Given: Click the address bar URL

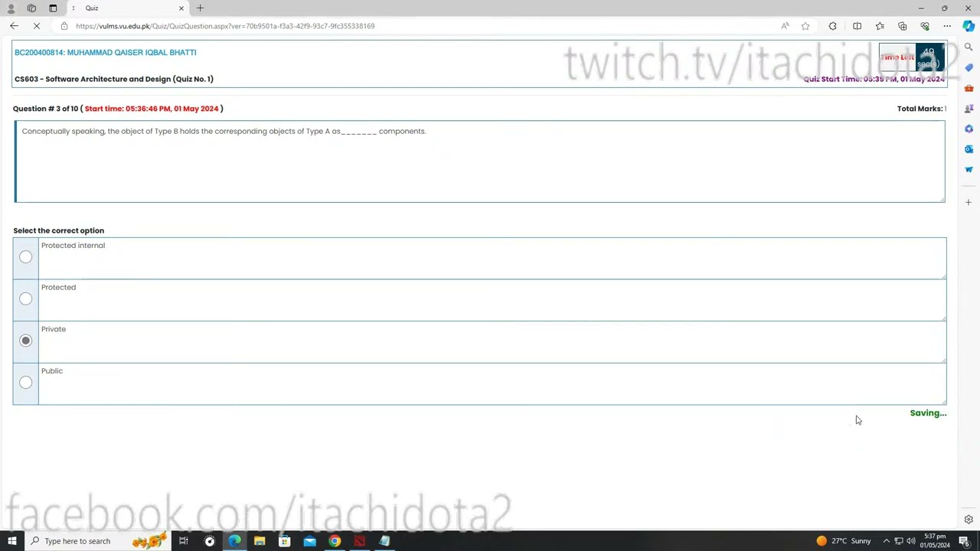Looking at the screenshot, I should pos(225,26).
